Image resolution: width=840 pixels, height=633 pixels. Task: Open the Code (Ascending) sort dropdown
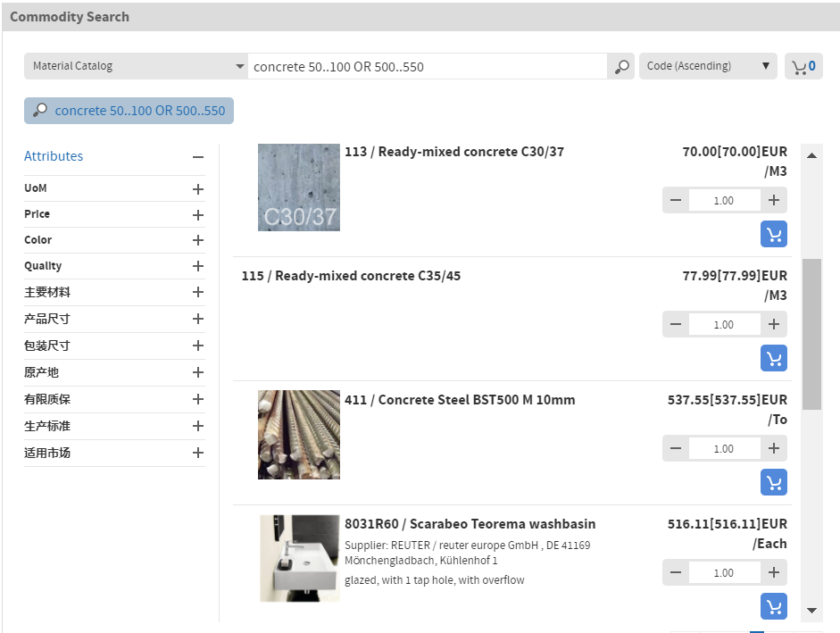click(708, 66)
